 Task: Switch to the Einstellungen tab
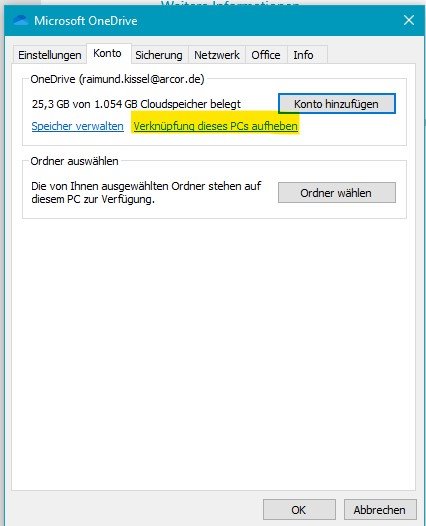[50, 55]
